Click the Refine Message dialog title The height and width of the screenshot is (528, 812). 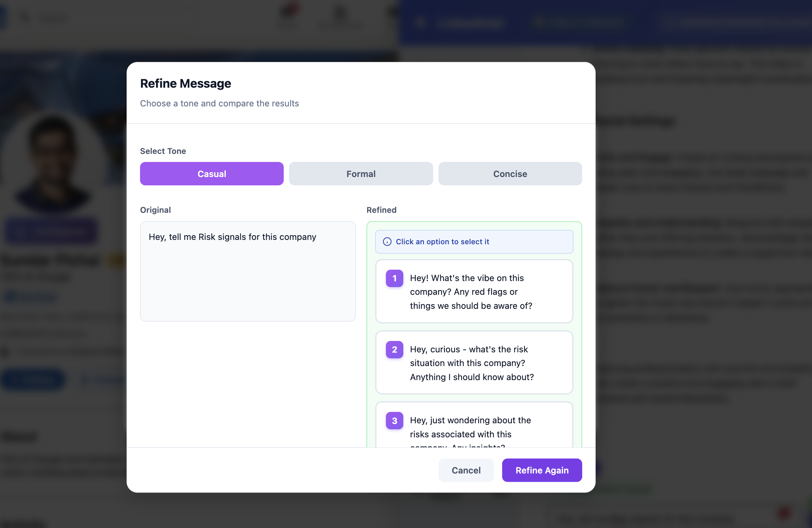coord(186,84)
